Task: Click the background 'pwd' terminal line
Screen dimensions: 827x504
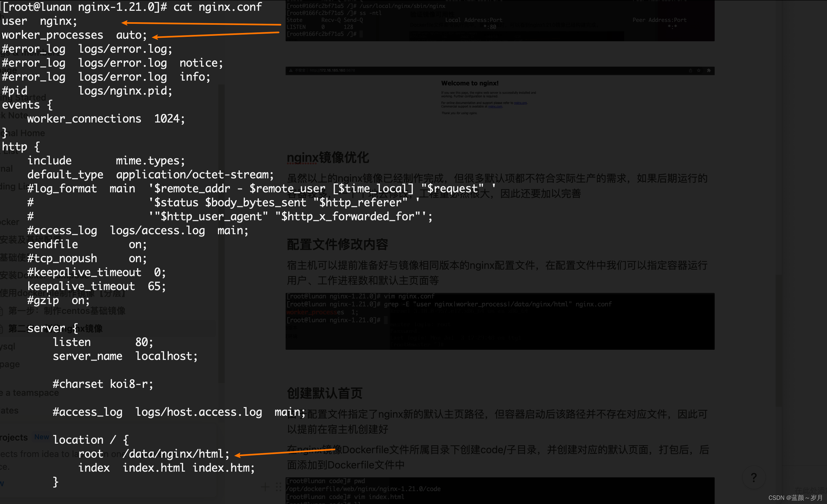Action: pyautogui.click(x=326, y=481)
